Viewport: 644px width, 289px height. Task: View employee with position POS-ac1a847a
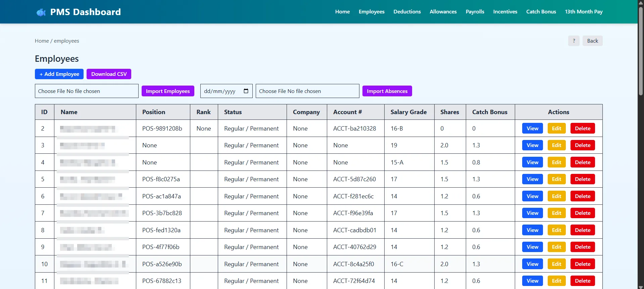(x=533, y=196)
